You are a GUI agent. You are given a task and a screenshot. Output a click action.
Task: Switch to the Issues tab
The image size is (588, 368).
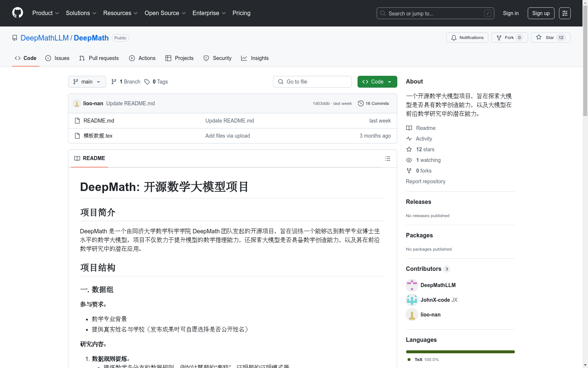click(x=57, y=58)
